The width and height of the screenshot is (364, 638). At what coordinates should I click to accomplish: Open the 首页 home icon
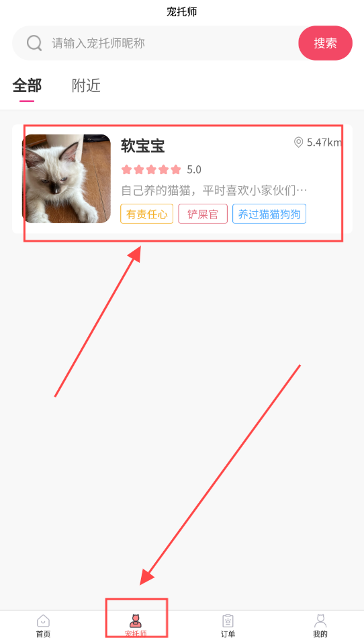pos(43,621)
